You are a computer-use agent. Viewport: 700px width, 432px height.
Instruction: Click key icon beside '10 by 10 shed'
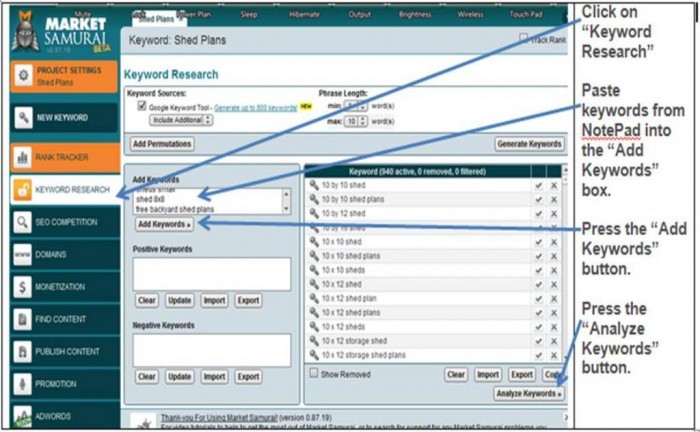314,185
